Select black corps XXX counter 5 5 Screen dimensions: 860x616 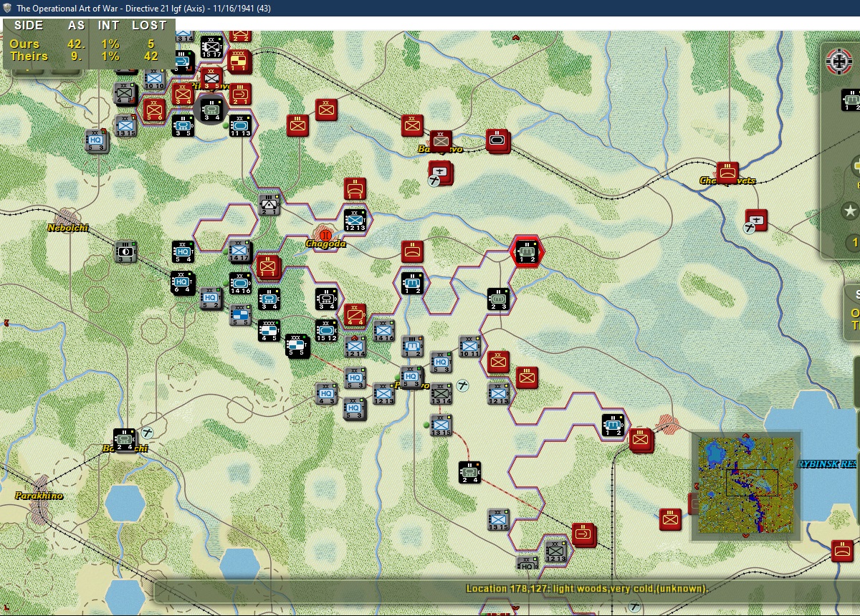(x=296, y=345)
